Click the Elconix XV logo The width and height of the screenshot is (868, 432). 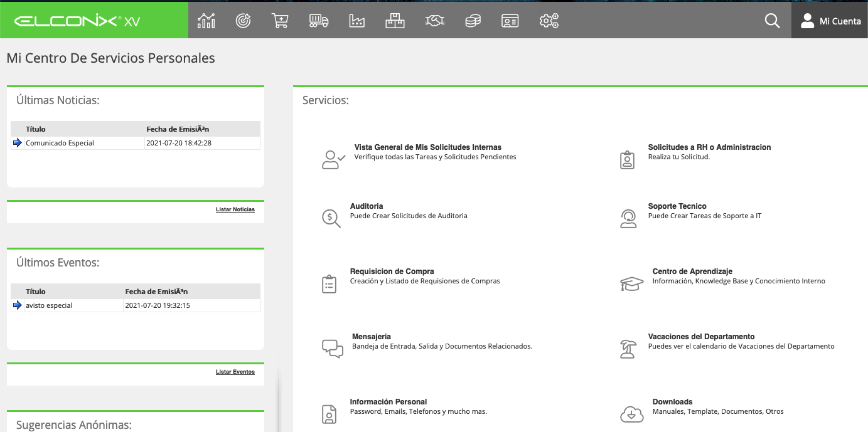click(77, 21)
